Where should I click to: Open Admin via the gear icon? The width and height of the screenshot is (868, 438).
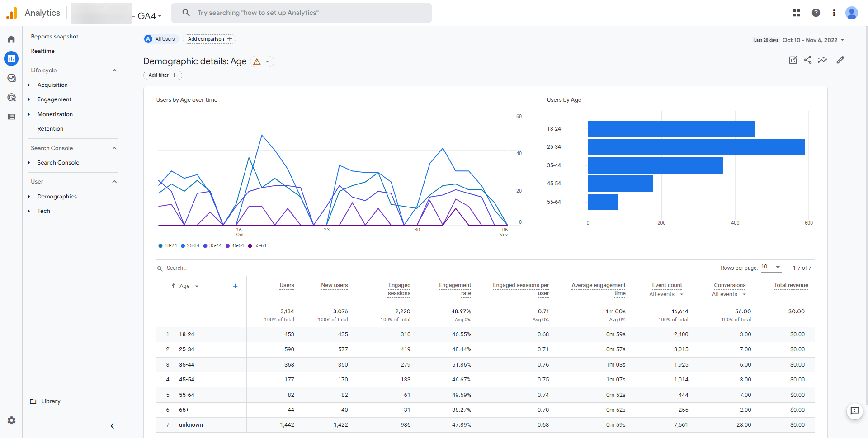(11, 420)
